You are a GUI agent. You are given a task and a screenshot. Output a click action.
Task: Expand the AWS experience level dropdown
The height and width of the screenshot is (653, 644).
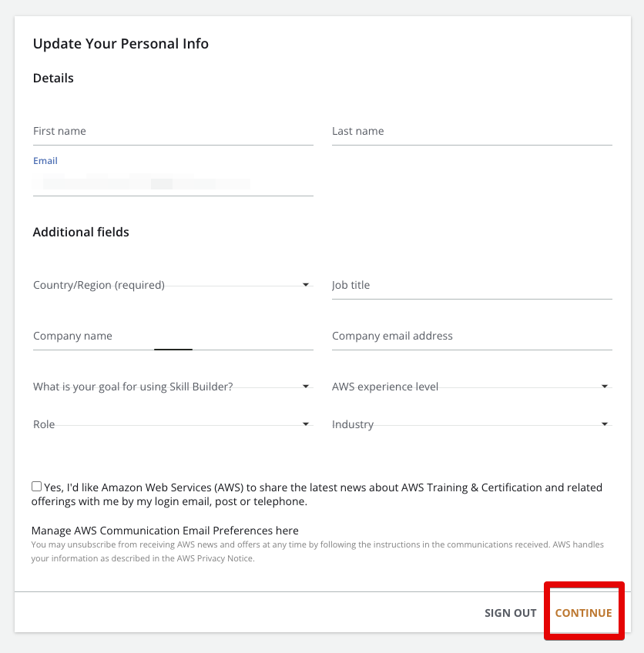pos(472,387)
